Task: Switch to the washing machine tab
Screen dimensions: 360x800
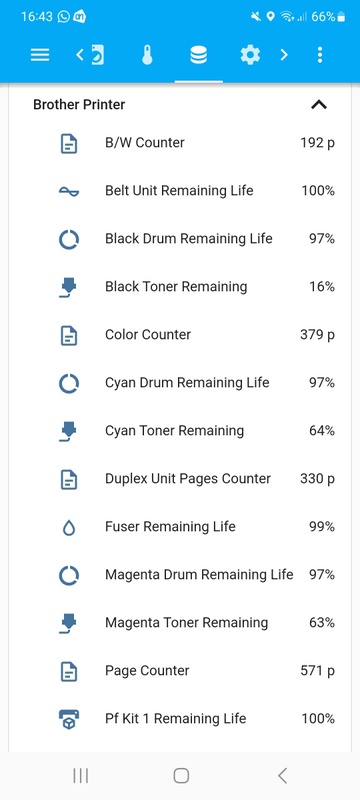Action: point(97,55)
